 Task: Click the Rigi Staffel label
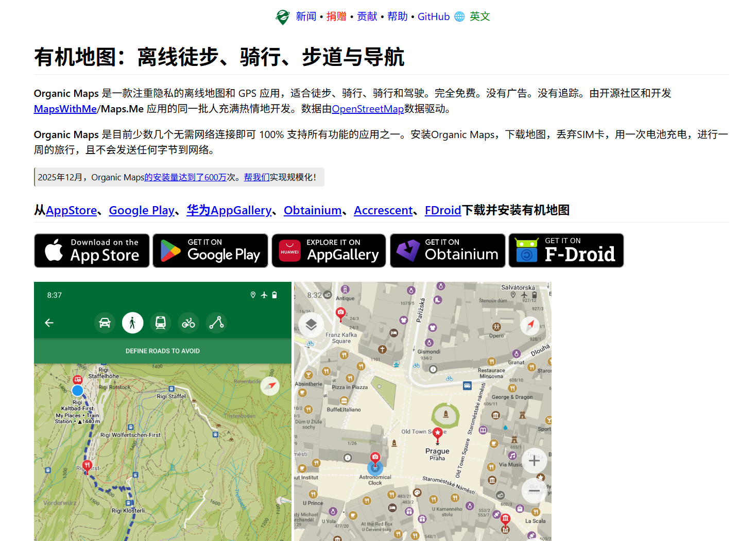point(171,396)
